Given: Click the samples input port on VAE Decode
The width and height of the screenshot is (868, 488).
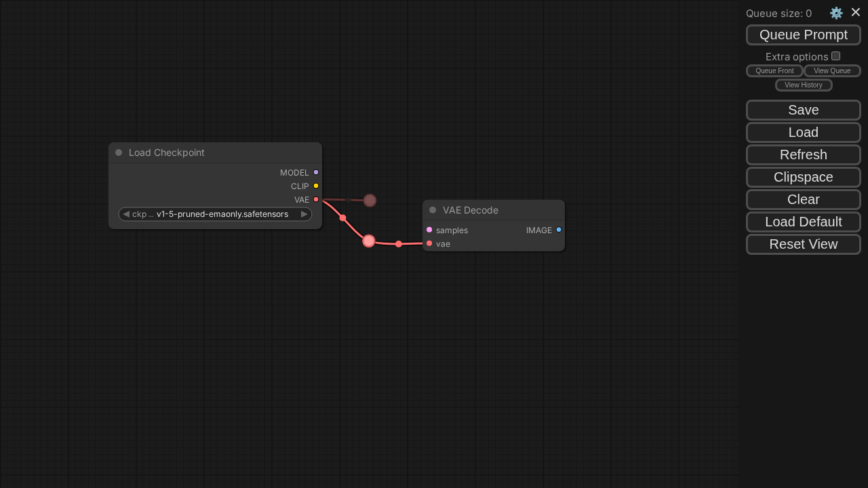Looking at the screenshot, I should click(429, 230).
